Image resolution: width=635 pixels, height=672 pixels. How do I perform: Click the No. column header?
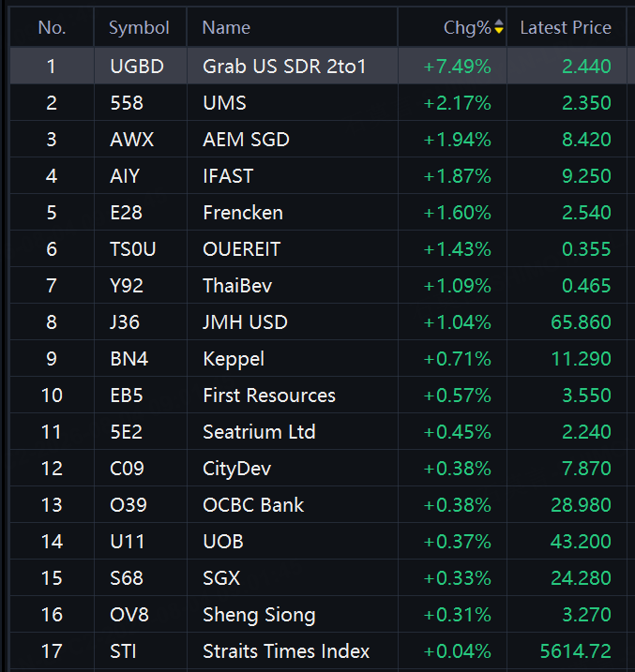tap(52, 28)
